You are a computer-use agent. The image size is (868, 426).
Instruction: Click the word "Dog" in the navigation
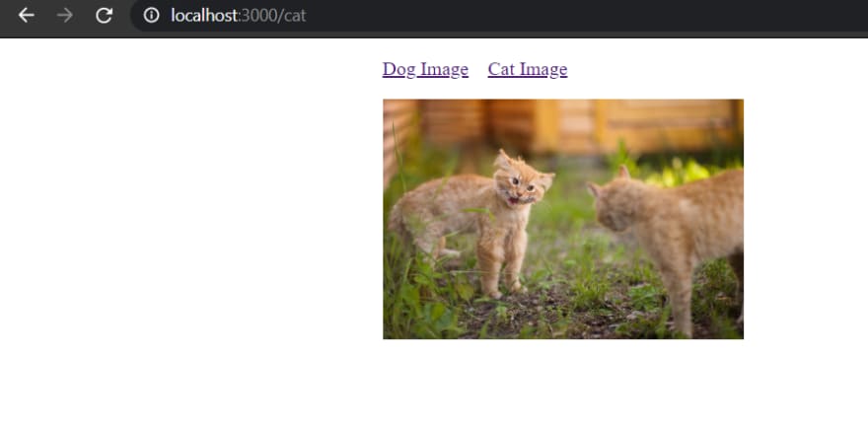pos(398,69)
